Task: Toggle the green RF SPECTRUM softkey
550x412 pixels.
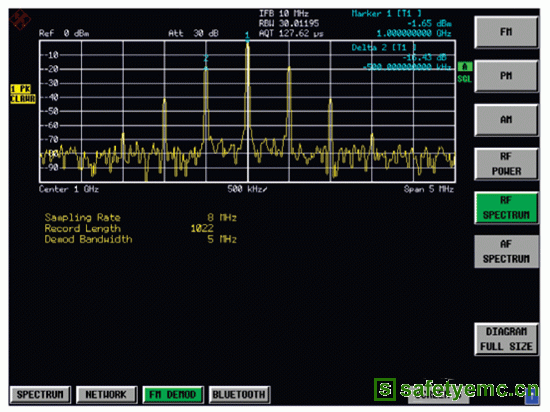Action: 506,208
